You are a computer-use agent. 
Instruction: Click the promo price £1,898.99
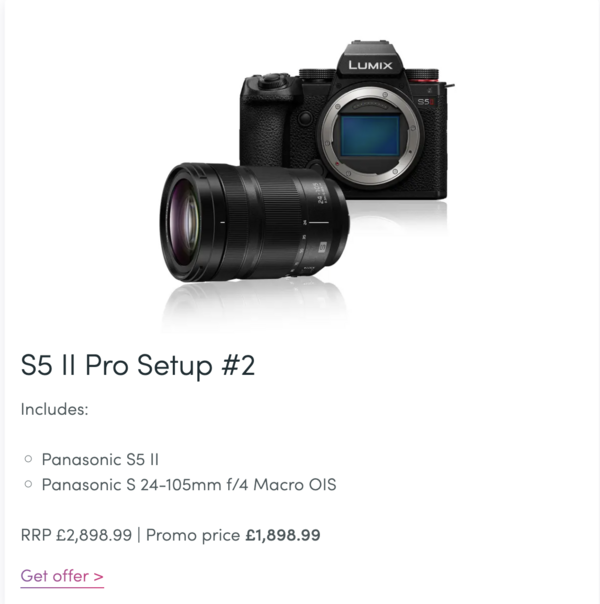click(x=283, y=535)
